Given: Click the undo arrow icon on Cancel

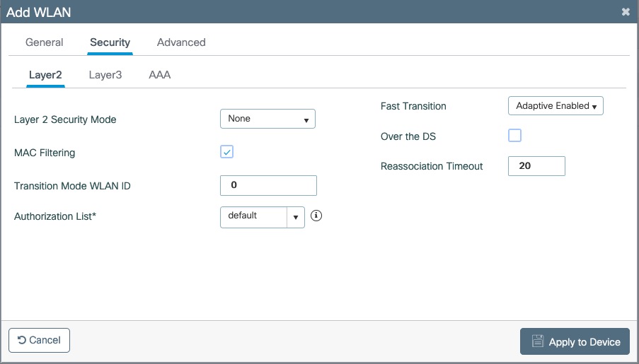Looking at the screenshot, I should (21, 340).
